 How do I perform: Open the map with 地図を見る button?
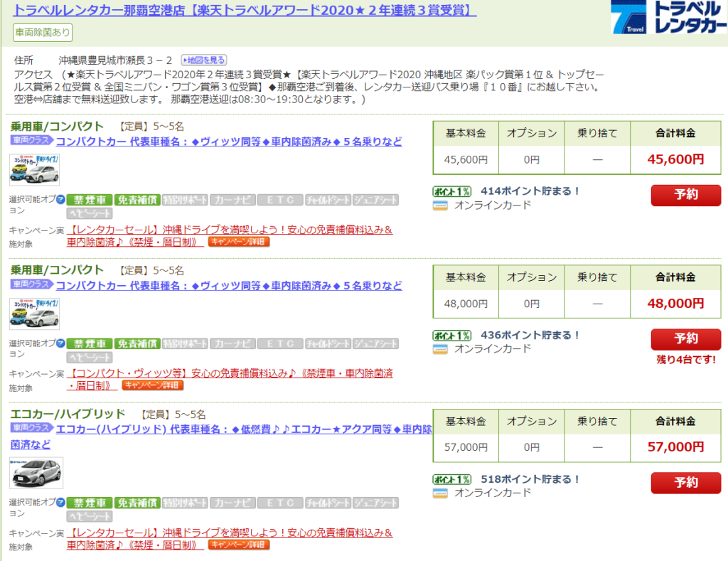click(x=204, y=60)
